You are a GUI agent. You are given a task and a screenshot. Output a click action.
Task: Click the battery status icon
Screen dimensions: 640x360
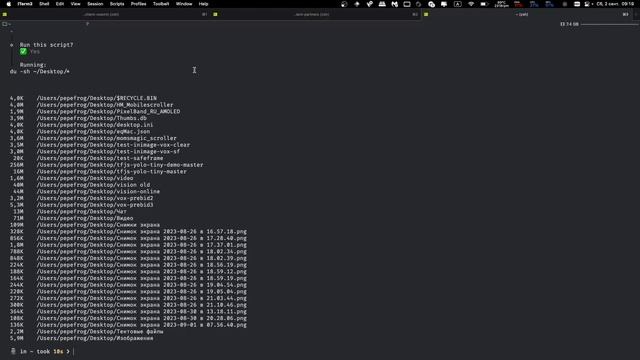click(484, 4)
